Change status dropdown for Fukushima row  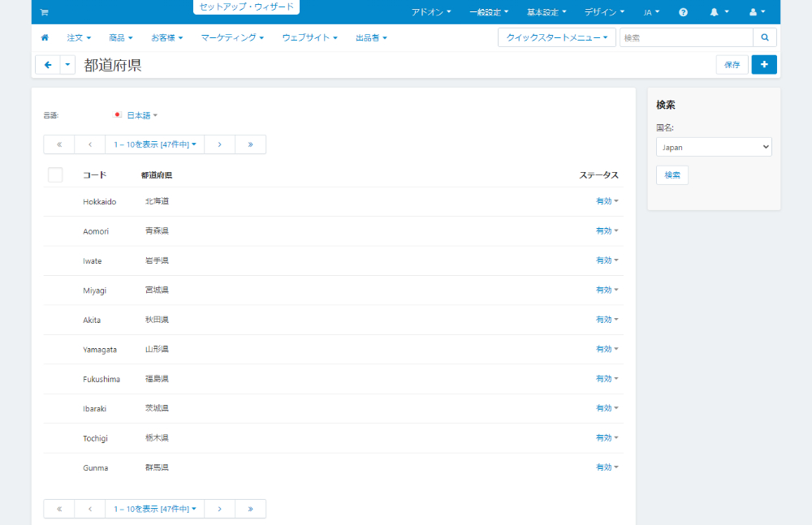607,378
